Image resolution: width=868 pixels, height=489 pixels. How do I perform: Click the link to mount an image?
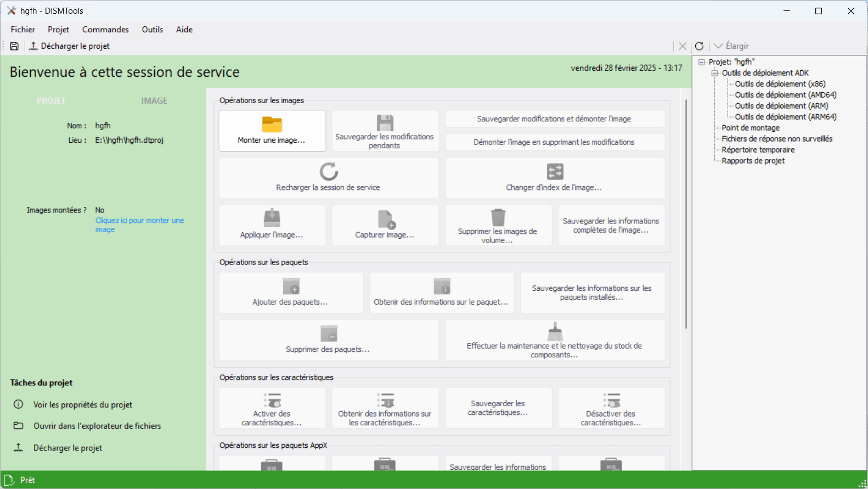click(x=139, y=225)
